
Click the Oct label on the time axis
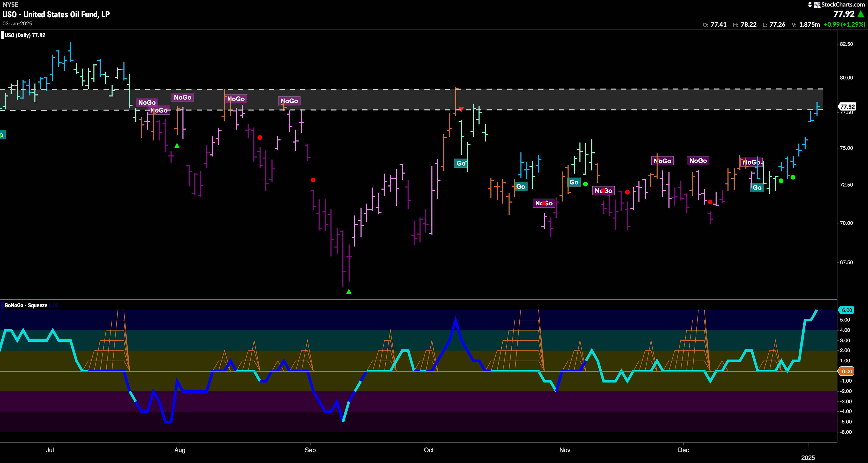coord(429,450)
